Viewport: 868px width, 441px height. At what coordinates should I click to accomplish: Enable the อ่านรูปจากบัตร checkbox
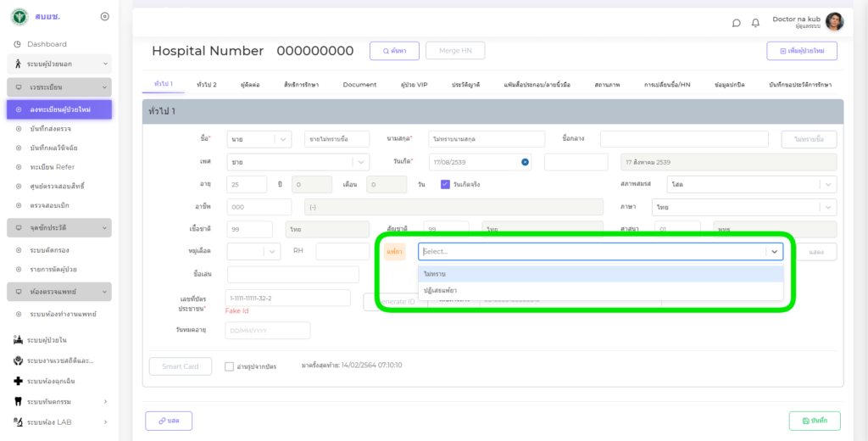click(x=229, y=366)
